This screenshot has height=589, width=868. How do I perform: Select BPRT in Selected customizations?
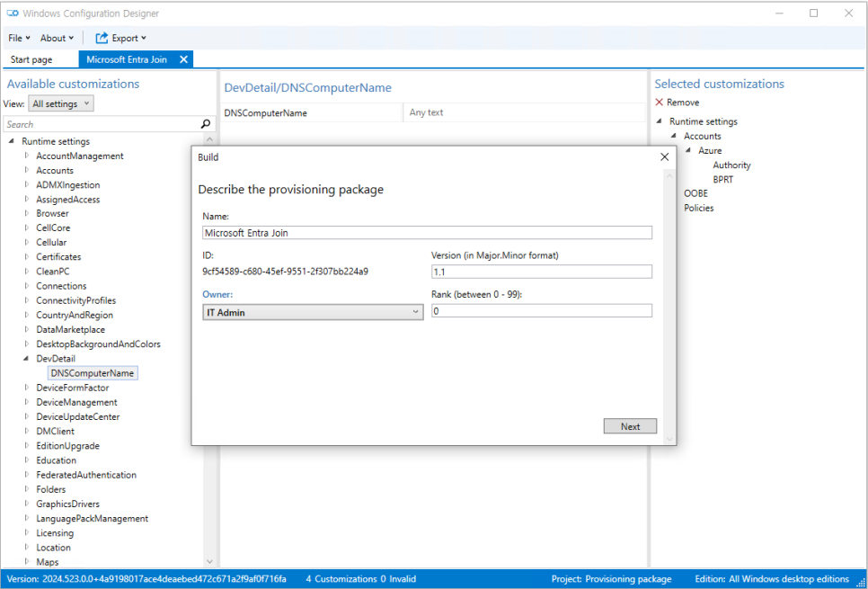[722, 179]
